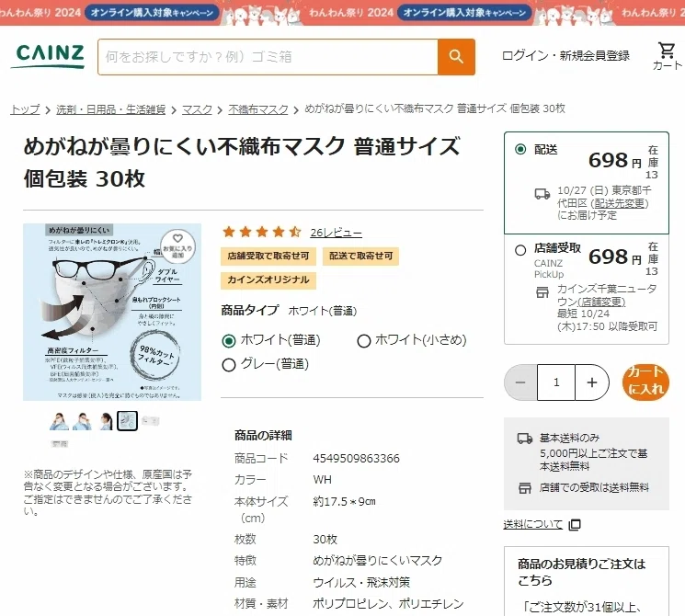
Task: Focus the 何をお探しですか search box
Action: coord(268,57)
